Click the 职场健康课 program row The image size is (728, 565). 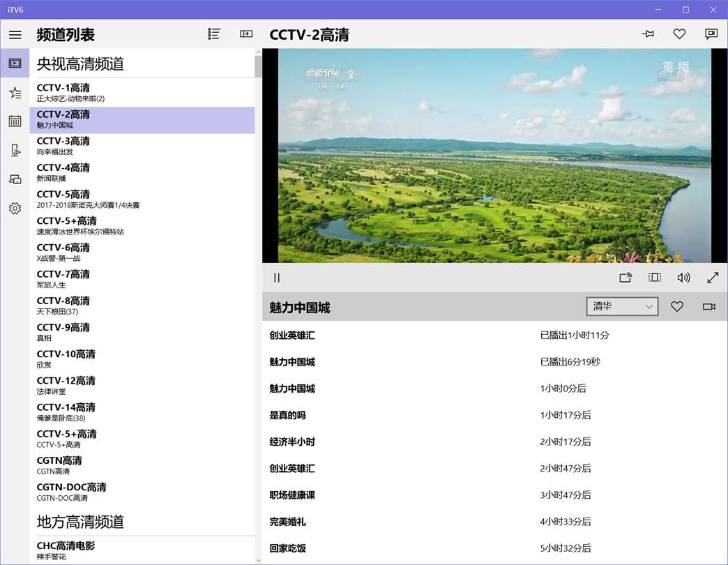coord(495,495)
